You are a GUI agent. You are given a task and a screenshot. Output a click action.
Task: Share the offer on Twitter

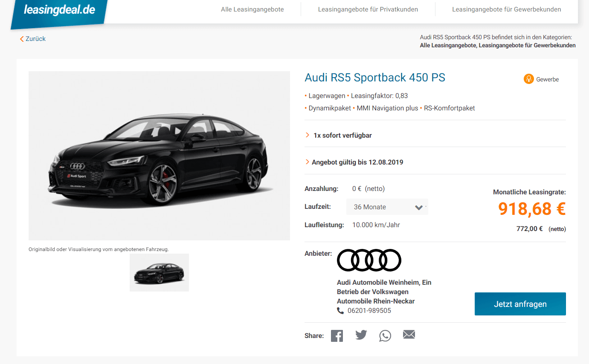(361, 335)
